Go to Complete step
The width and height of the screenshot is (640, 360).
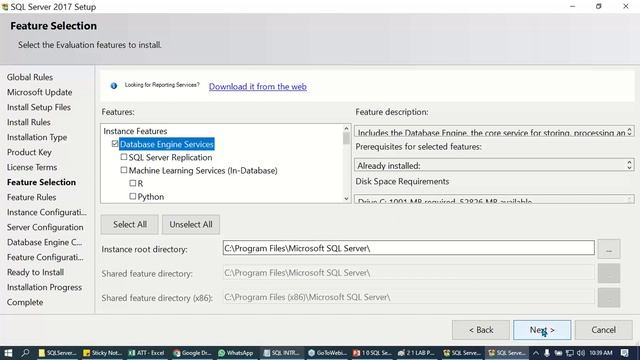click(25, 302)
